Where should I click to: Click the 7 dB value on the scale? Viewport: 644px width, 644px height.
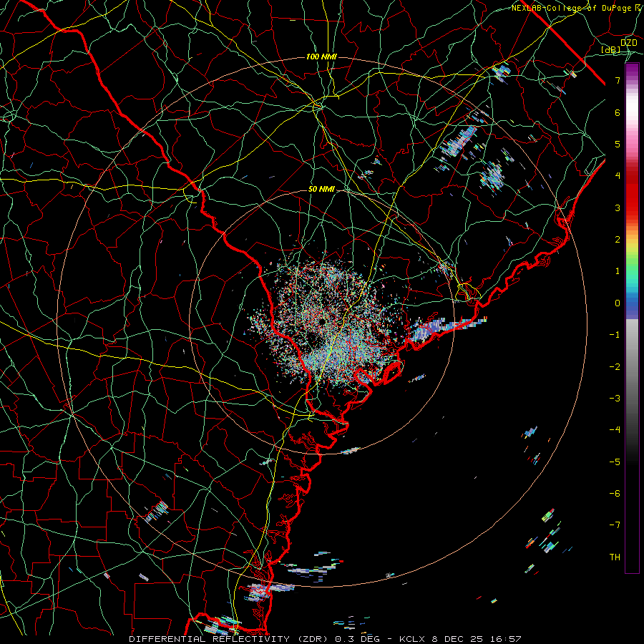coord(618,80)
